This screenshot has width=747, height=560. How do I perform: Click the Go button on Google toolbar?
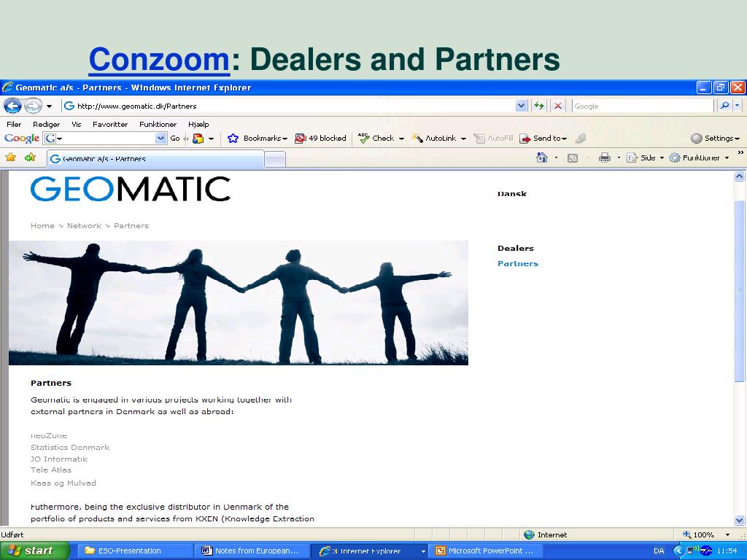175,138
